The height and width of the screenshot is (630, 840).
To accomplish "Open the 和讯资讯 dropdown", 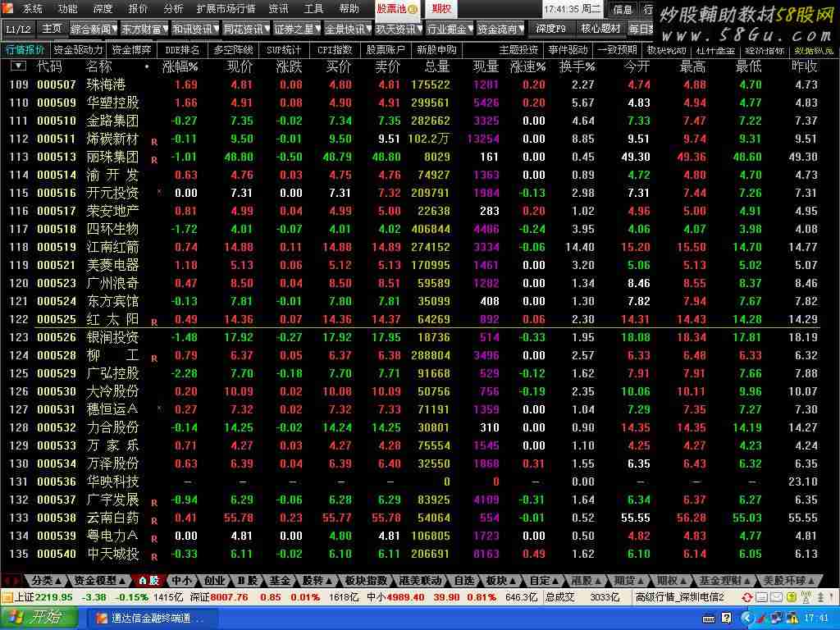I will coord(195,29).
